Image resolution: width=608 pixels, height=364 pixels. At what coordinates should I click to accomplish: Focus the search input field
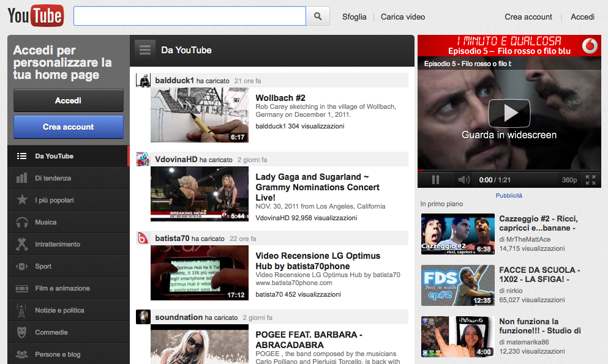click(190, 16)
